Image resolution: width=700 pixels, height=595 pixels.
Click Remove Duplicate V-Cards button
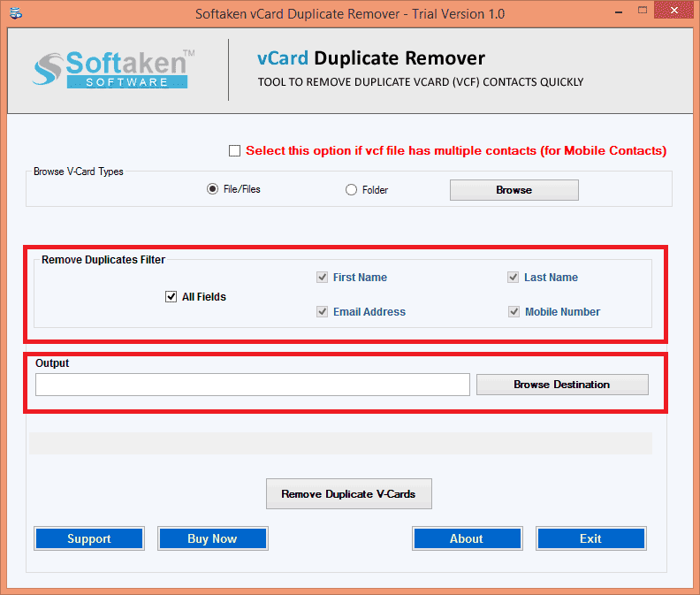tap(348, 494)
